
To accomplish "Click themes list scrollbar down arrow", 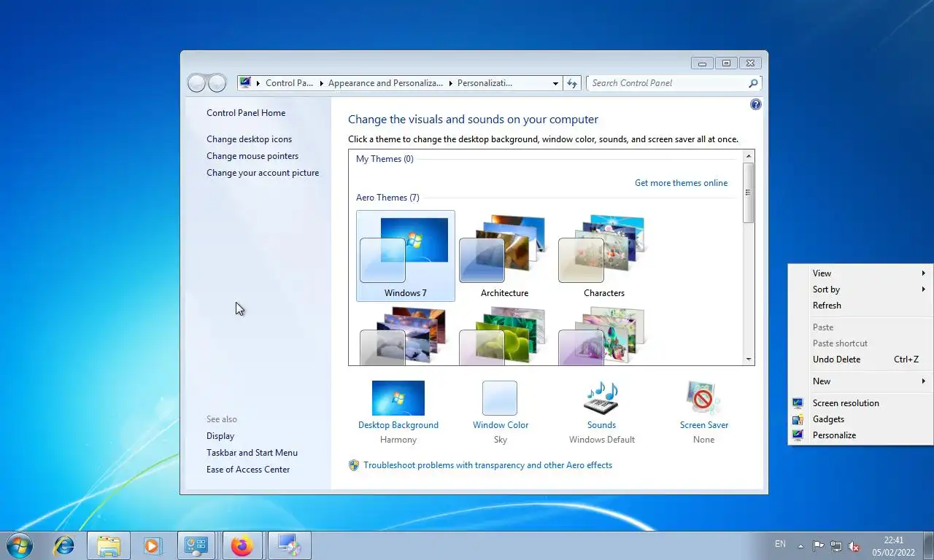I will tap(748, 359).
